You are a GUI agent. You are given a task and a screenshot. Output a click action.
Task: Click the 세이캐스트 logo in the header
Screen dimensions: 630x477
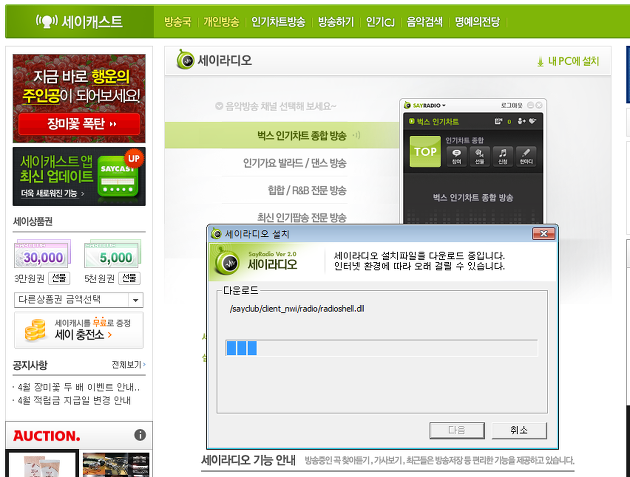click(79, 21)
